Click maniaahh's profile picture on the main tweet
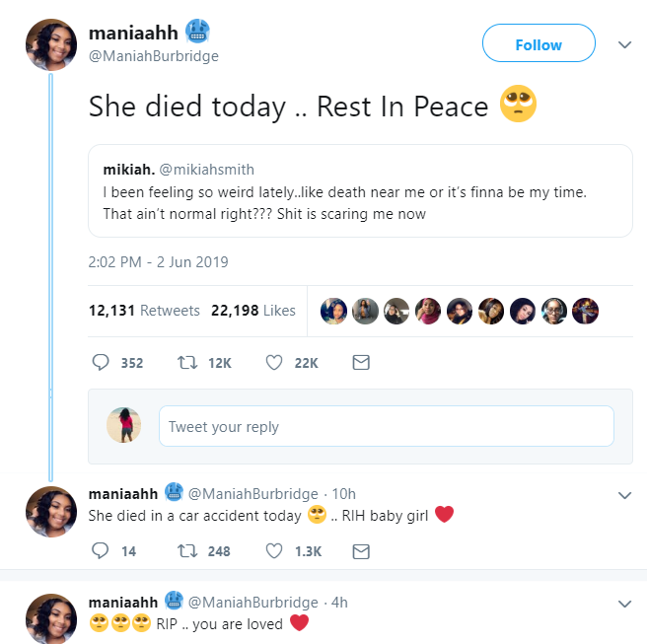This screenshot has width=647, height=644. 49,45
